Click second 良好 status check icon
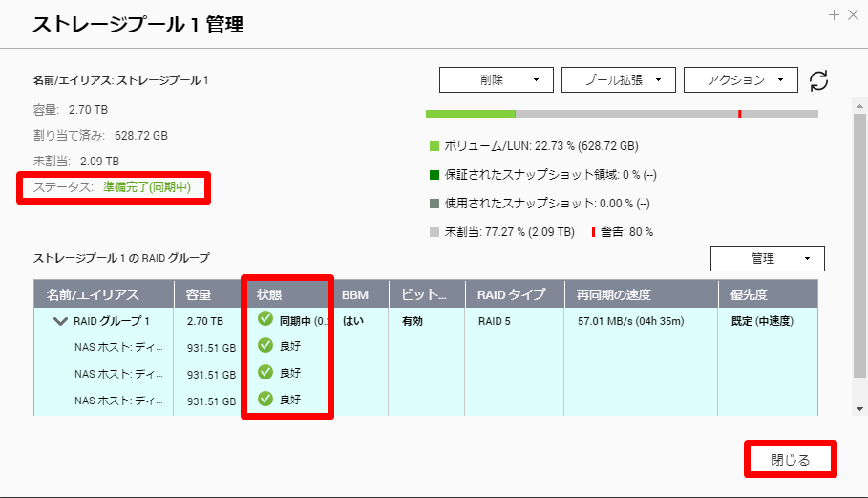Viewport: 868px width, 498px height. [x=265, y=373]
